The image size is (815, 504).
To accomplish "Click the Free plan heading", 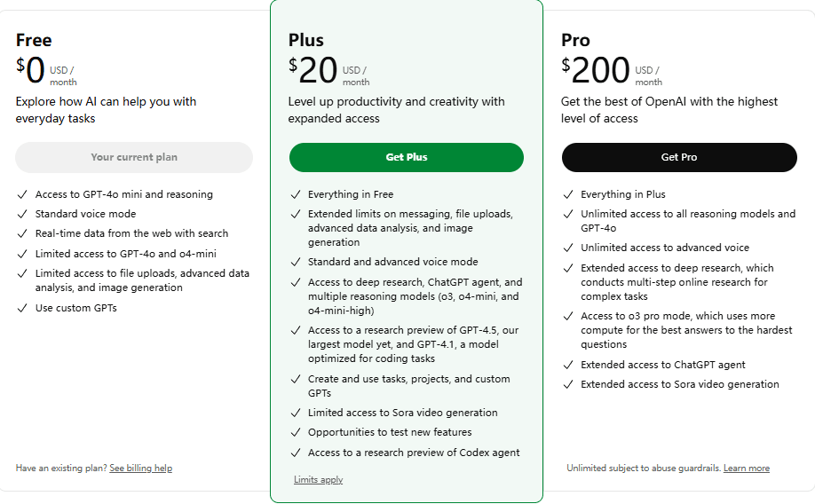I will tap(34, 40).
